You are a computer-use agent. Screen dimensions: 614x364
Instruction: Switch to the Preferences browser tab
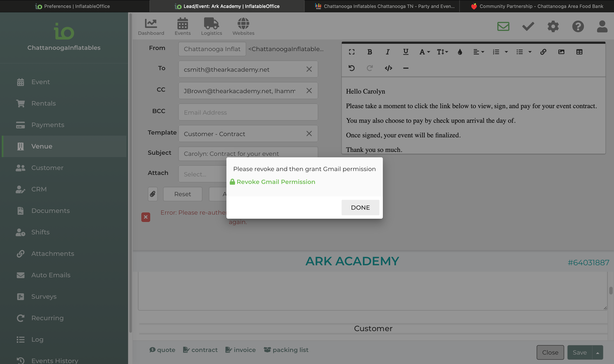pos(73,6)
